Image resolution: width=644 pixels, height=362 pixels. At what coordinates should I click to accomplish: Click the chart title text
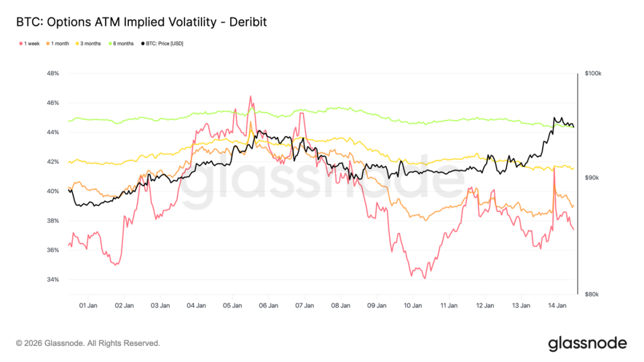(x=142, y=22)
